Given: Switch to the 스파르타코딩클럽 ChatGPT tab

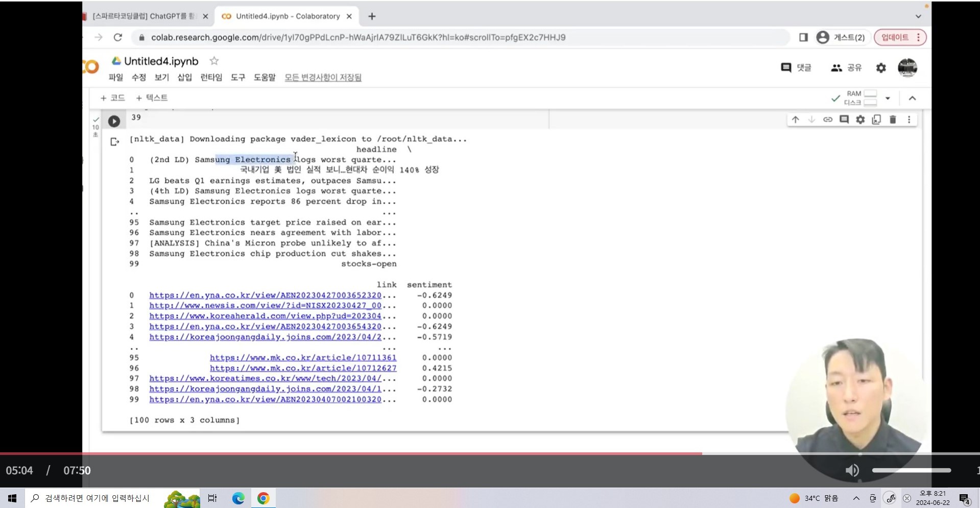Looking at the screenshot, I should [143, 16].
